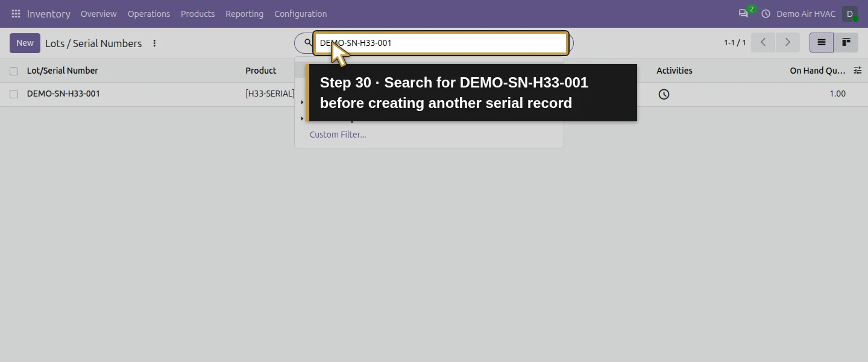Open optional columns adjust icon
The width and height of the screenshot is (868, 362).
pyautogui.click(x=858, y=71)
